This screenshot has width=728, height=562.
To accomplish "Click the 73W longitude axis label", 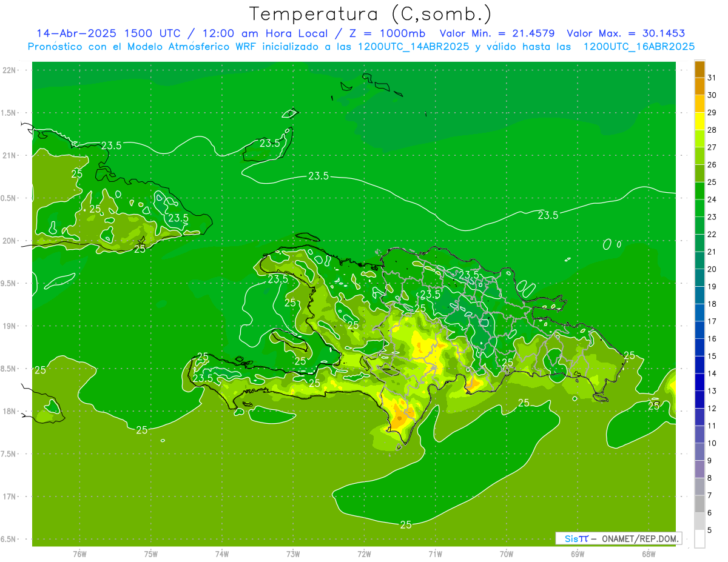I will (x=293, y=554).
